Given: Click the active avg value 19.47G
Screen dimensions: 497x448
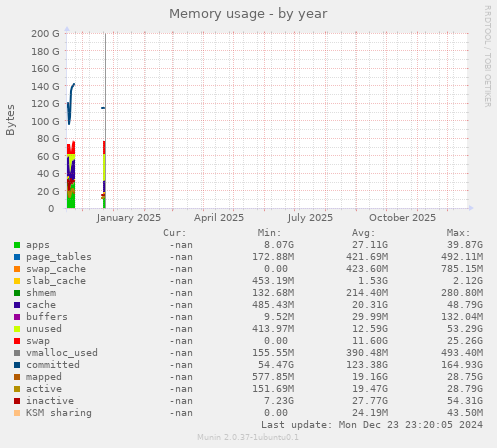Looking at the screenshot, I should click(370, 389).
